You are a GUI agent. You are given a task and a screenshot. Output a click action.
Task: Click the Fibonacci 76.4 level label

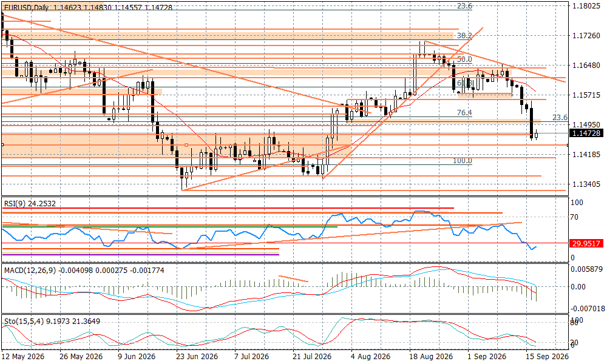click(x=464, y=113)
